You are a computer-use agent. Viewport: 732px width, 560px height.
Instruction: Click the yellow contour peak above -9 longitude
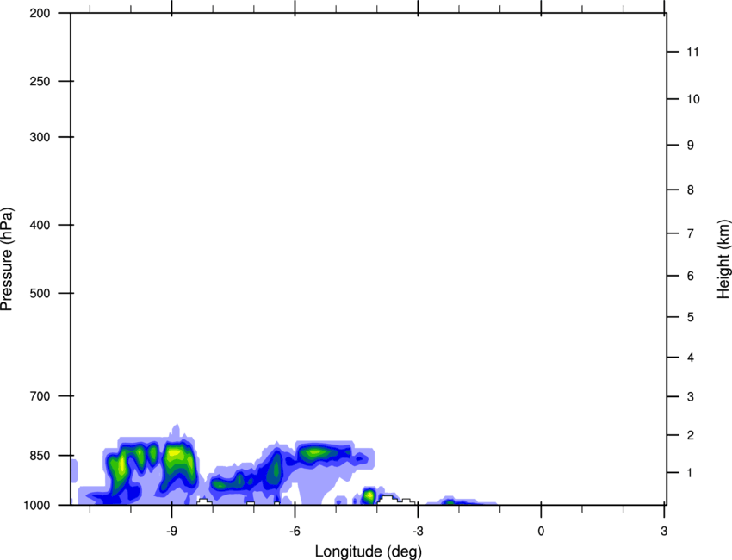[176, 452]
